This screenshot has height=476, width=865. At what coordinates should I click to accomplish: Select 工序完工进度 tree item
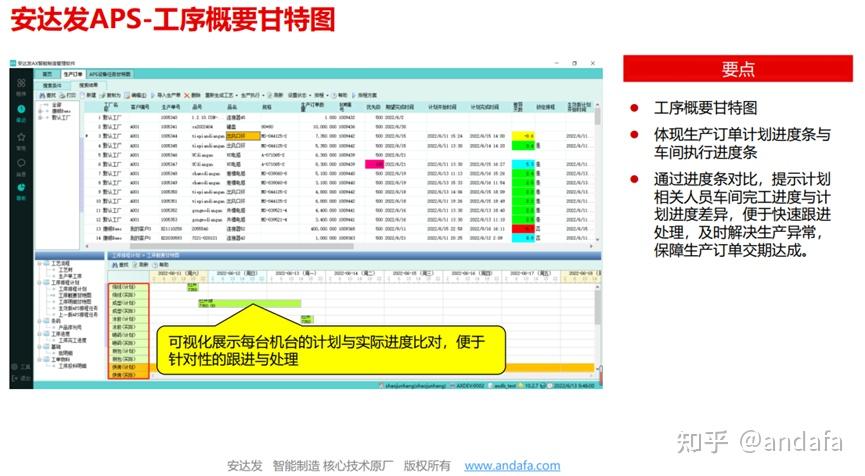point(72,340)
